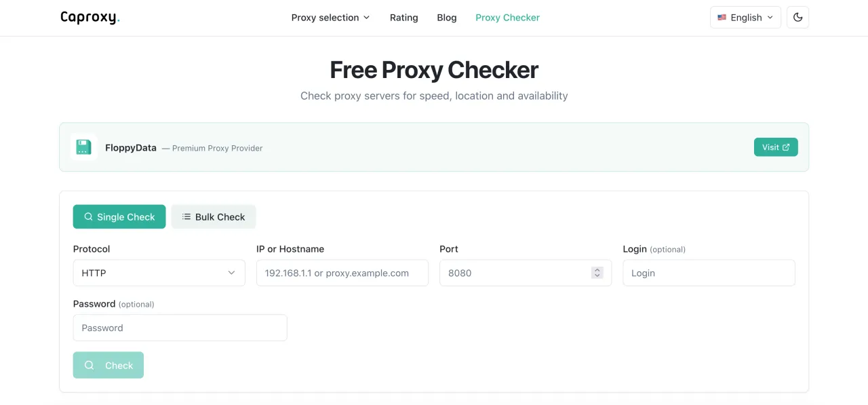
Task: Focus the Password input field
Action: coord(180,328)
